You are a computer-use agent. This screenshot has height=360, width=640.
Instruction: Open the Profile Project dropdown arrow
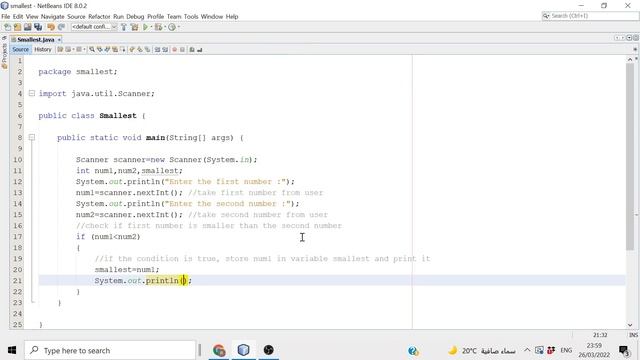point(179,27)
